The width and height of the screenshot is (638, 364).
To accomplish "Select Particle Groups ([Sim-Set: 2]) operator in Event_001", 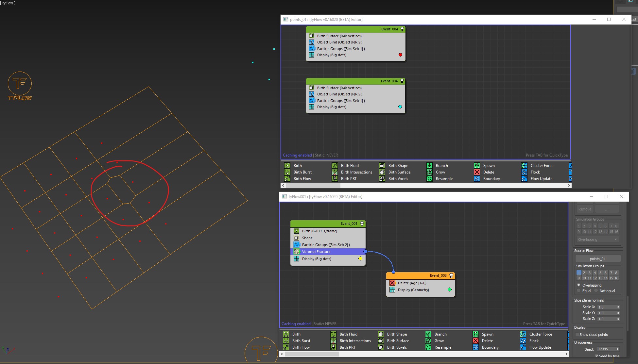I will click(x=328, y=245).
